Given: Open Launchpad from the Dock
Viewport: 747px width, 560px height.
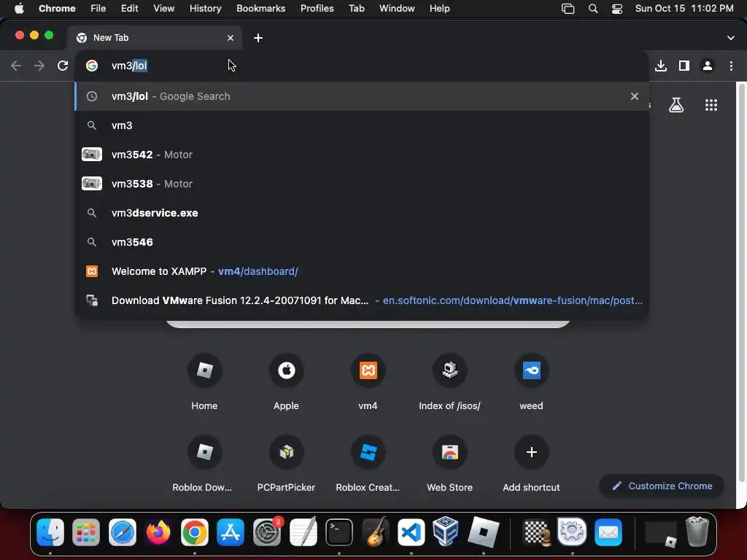Looking at the screenshot, I should coord(86,532).
